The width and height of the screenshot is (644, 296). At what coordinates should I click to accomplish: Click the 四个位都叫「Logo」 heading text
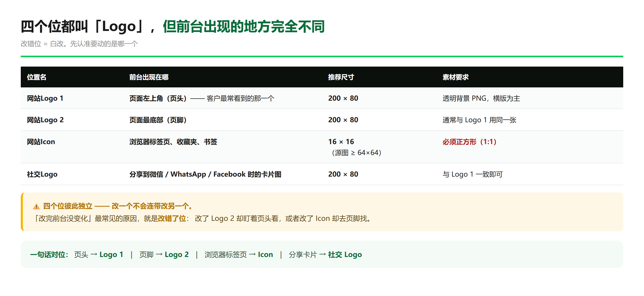pyautogui.click(x=81, y=27)
